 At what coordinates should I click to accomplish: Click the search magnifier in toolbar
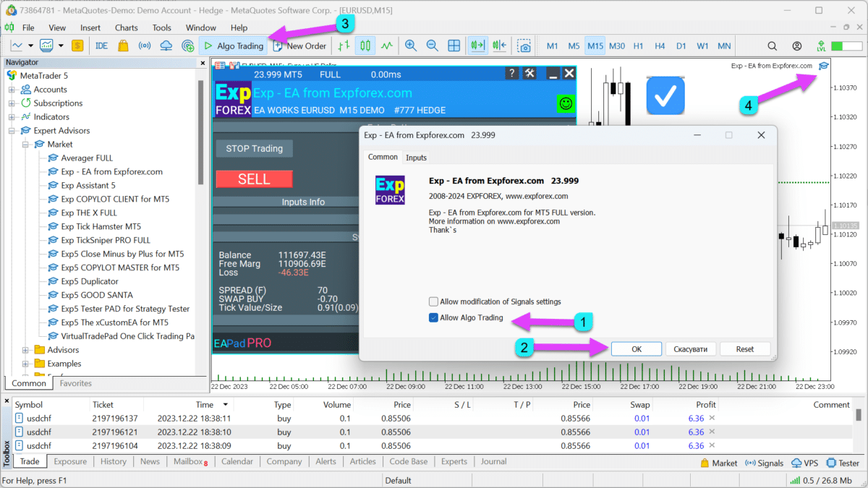pyautogui.click(x=772, y=46)
